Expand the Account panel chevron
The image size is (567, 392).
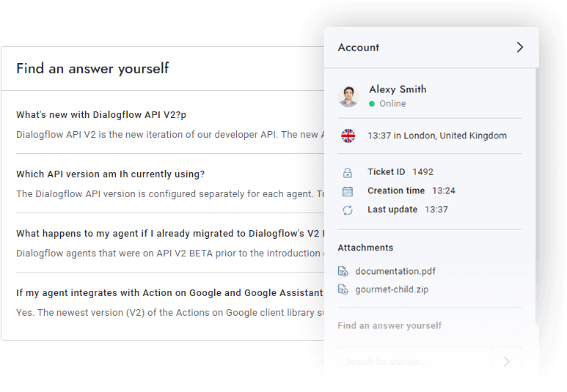(x=519, y=48)
